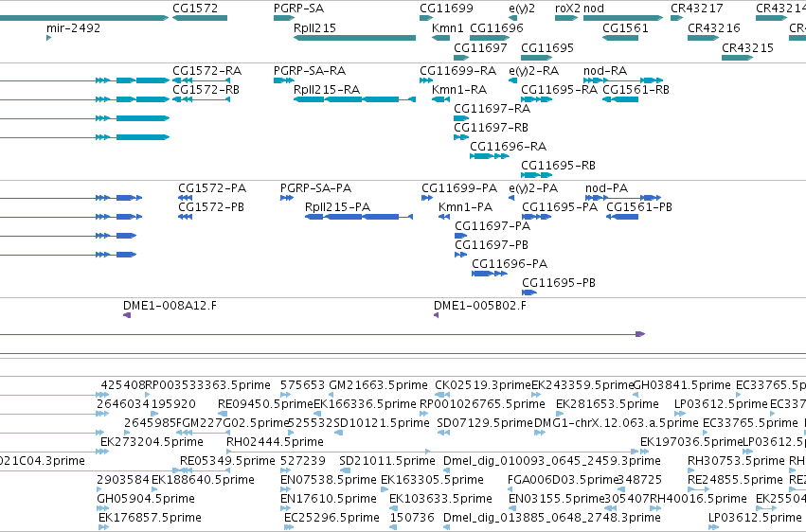The image size is (806, 532).
Task: Select protein CG11695-PB
Action: tap(529, 293)
